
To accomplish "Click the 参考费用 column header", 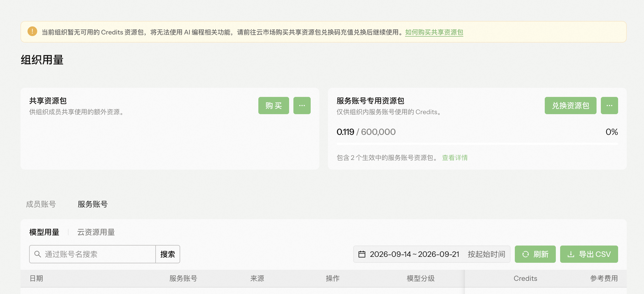I will click(x=604, y=278).
